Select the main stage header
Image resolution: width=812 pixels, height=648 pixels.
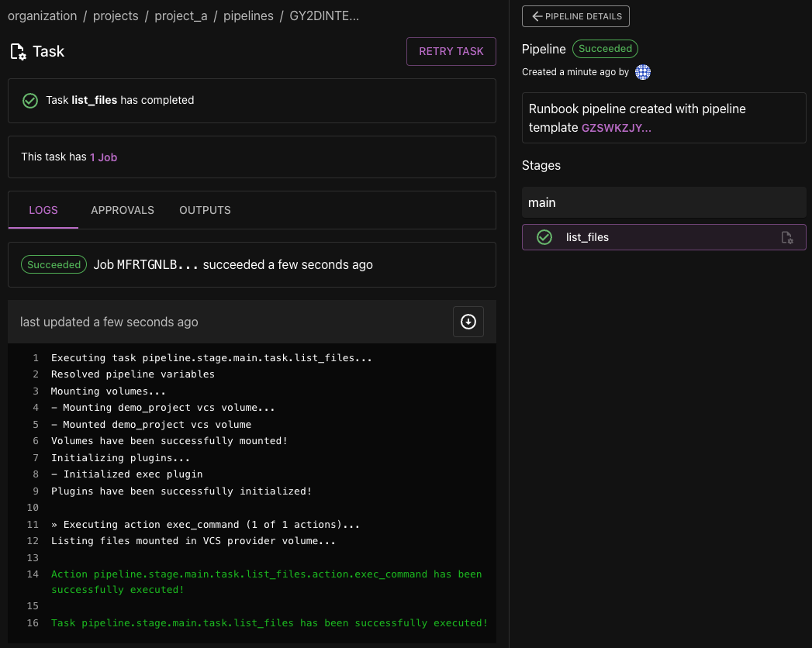[x=664, y=202]
